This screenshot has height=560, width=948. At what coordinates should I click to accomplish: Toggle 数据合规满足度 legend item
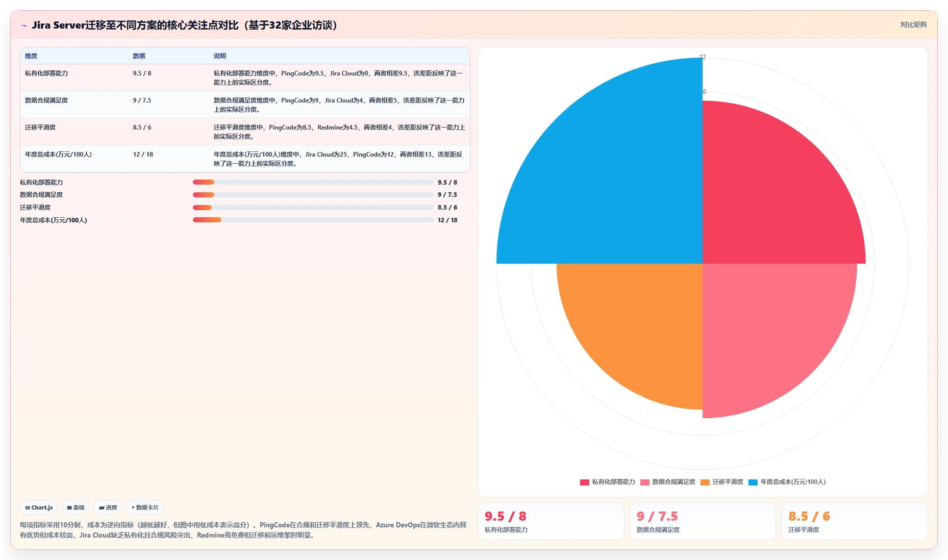point(667,482)
